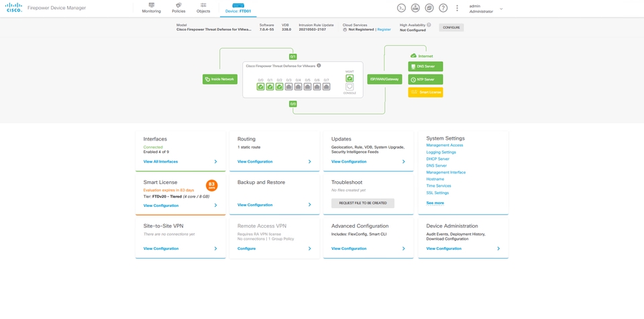Open Device Administration View Configuration link
The height and width of the screenshot is (319, 644).
(x=443, y=248)
